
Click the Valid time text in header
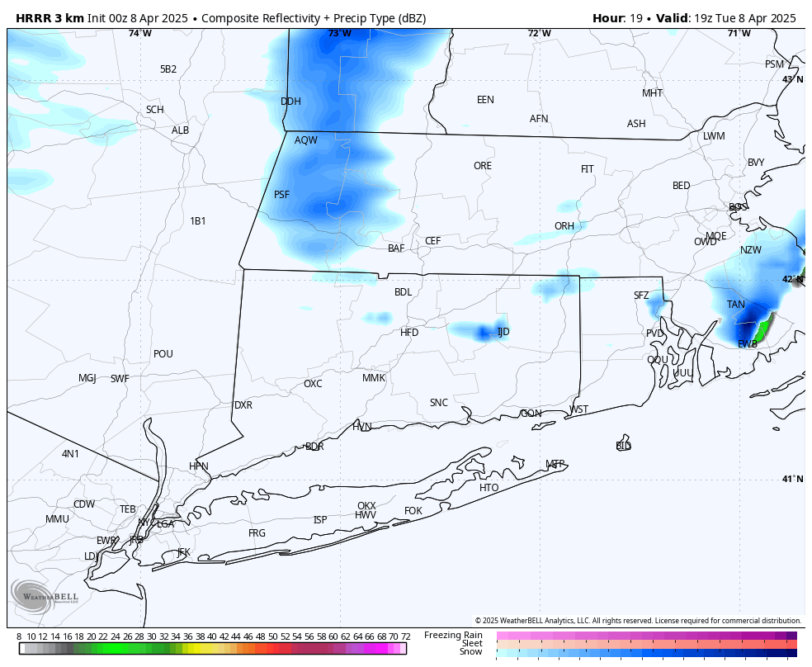(726, 17)
